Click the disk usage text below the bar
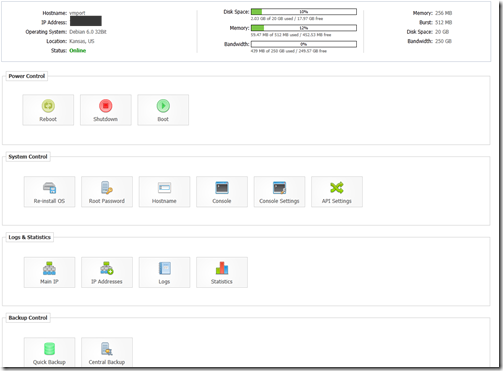The width and height of the screenshot is (503, 371). (x=287, y=19)
